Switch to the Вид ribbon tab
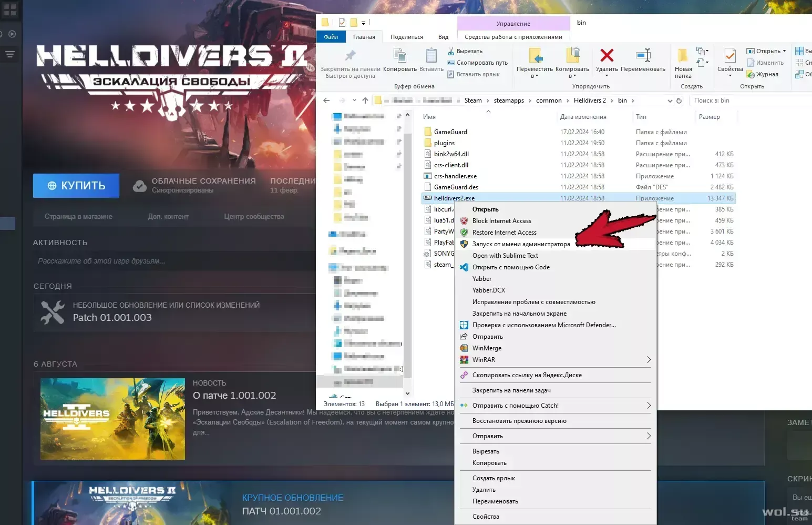Viewport: 812px width, 525px height. click(x=443, y=37)
